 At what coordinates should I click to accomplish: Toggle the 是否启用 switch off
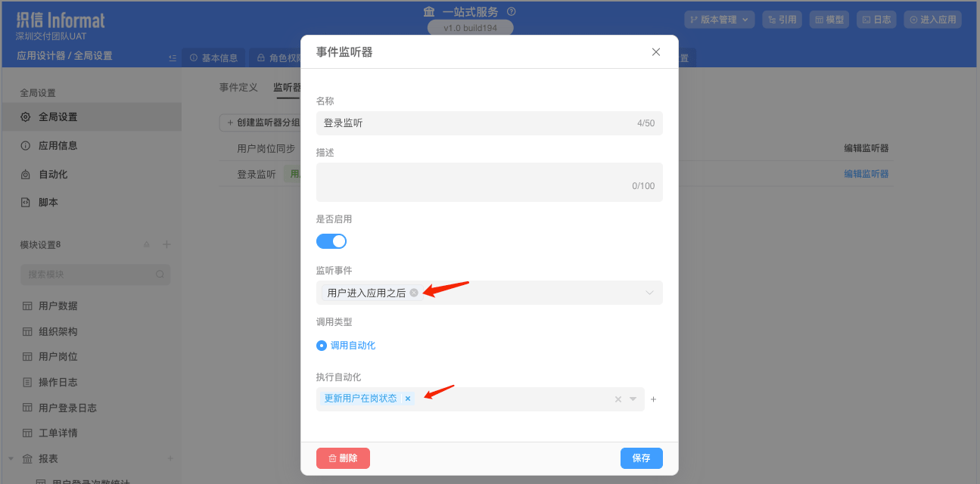click(x=331, y=241)
